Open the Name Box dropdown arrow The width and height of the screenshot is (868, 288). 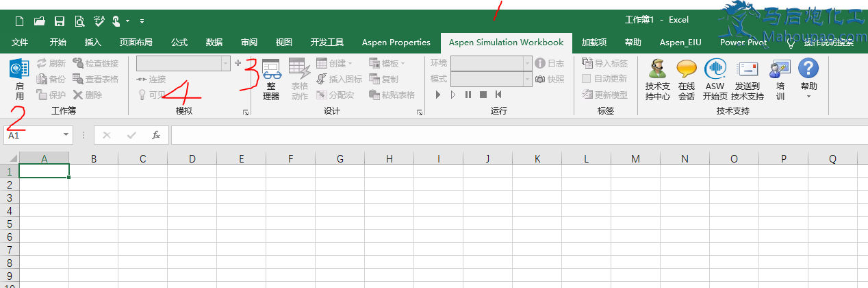(66, 135)
